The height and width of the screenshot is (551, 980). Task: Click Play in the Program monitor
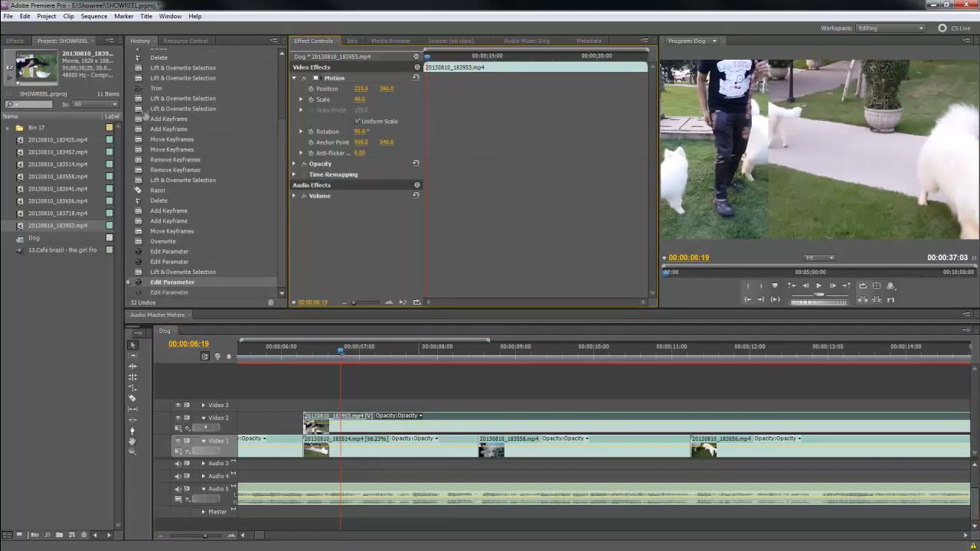tap(818, 285)
